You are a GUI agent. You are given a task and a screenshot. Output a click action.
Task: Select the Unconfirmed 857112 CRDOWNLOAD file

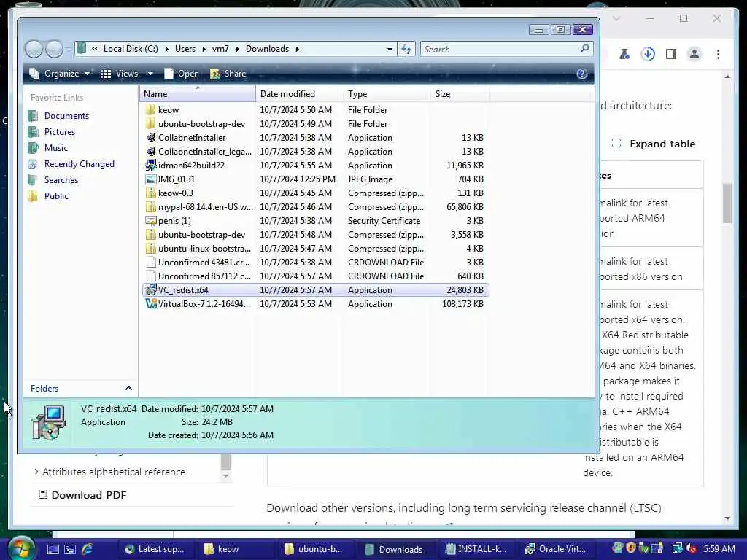315,276
